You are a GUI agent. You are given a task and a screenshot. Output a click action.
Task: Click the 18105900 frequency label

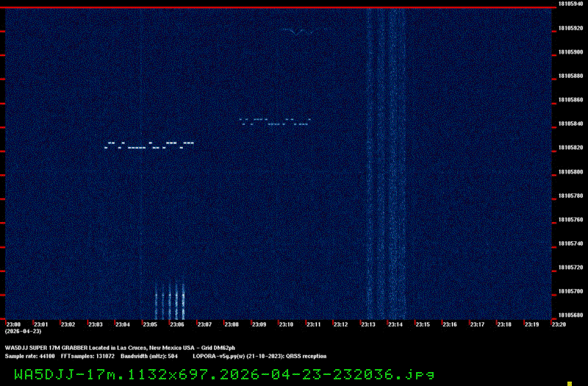571,52
